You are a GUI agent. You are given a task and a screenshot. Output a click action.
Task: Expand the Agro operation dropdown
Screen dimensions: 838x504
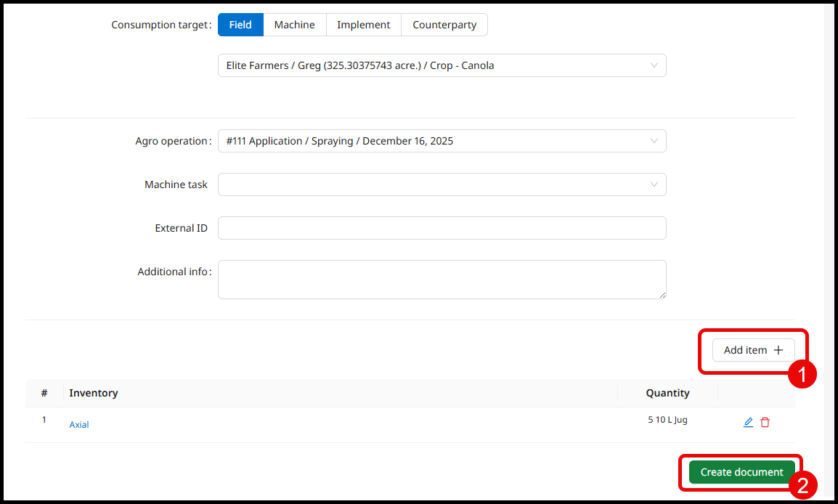click(442, 141)
